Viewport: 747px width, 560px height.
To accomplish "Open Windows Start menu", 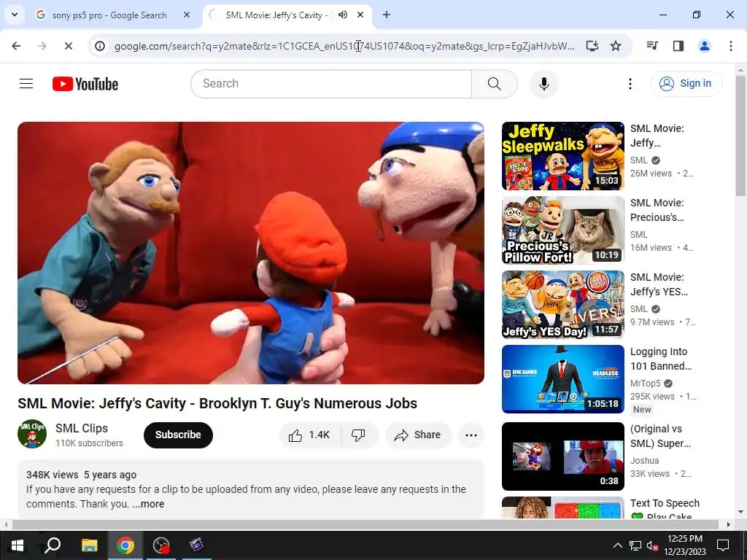I will point(18,545).
